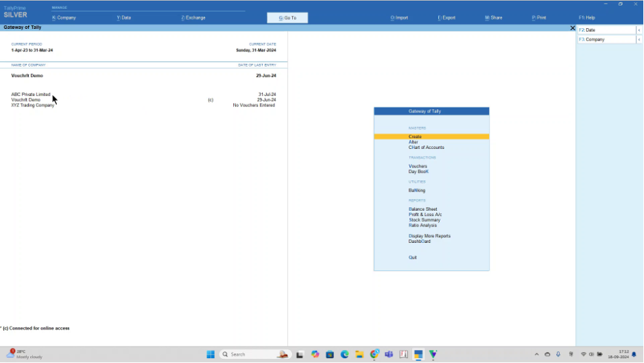Open the P: Print menu
The height and width of the screenshot is (363, 644).
coord(539,18)
